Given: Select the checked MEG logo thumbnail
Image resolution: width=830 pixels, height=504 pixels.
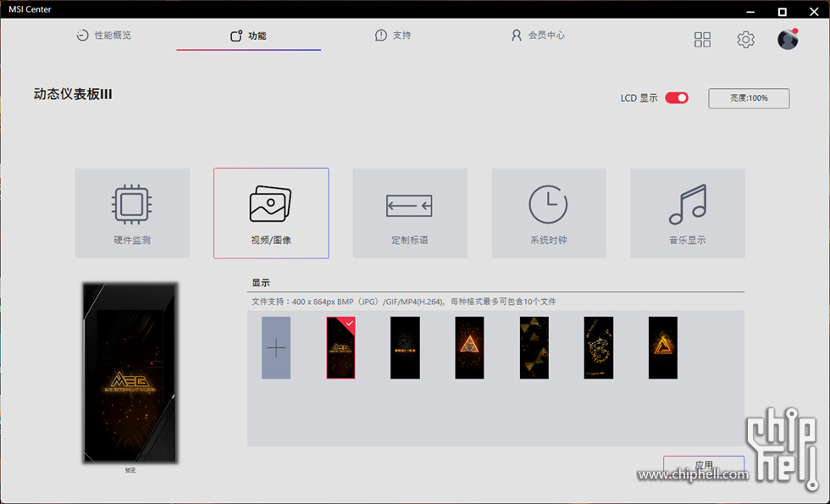Looking at the screenshot, I should coord(341,347).
